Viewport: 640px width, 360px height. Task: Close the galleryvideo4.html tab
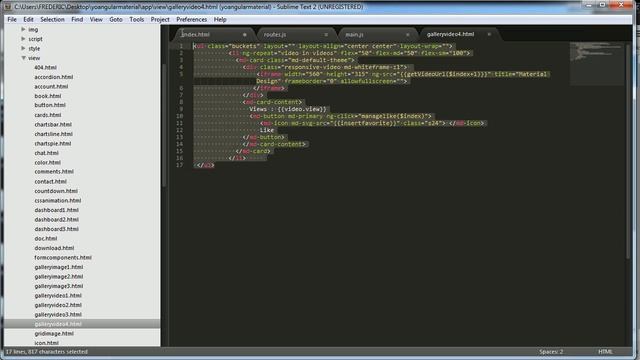click(x=489, y=34)
